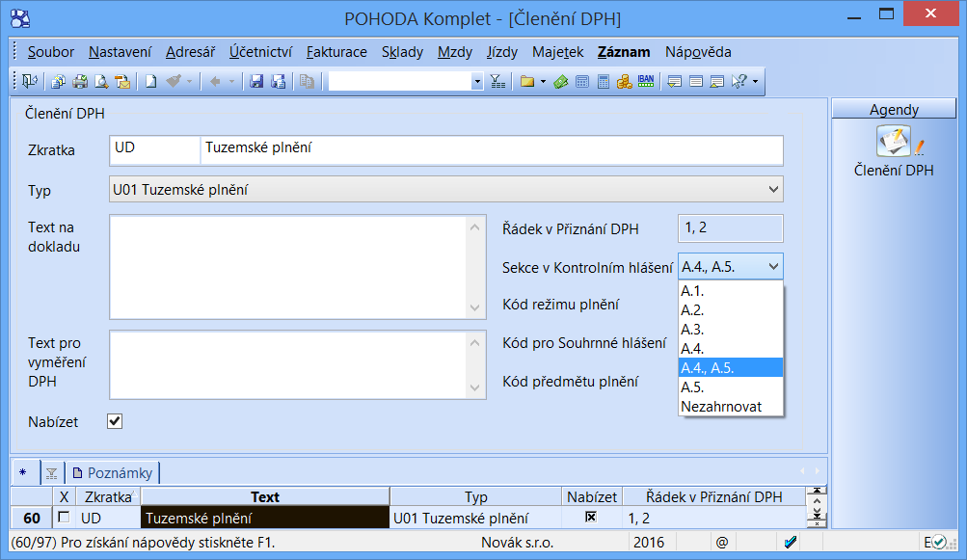Click the filter icon beside search box

[497, 82]
